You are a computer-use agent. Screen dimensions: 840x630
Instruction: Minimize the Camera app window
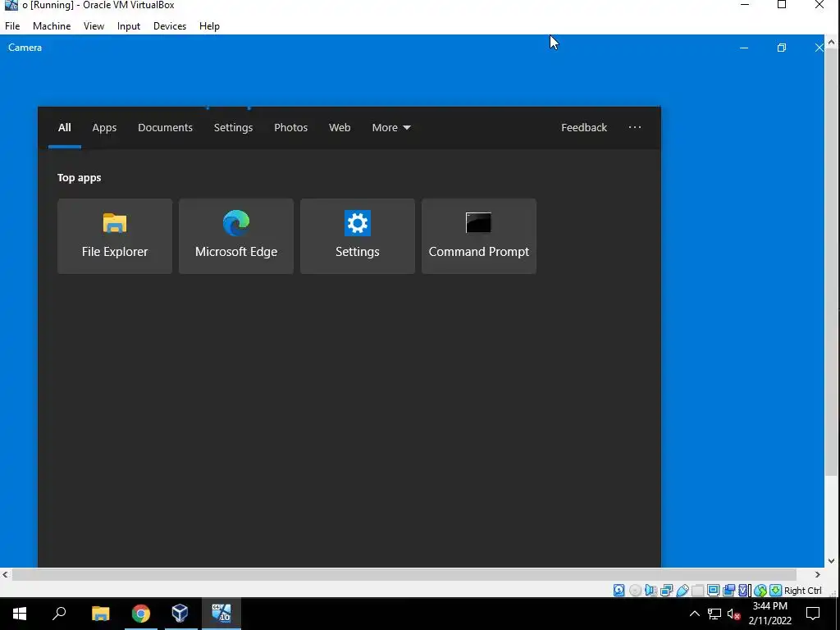(x=743, y=48)
